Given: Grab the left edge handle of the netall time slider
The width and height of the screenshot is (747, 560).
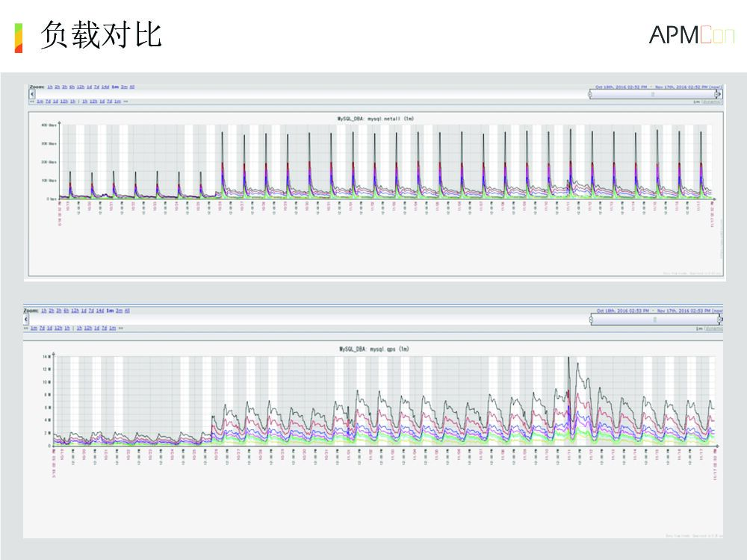Looking at the screenshot, I should click(x=590, y=94).
